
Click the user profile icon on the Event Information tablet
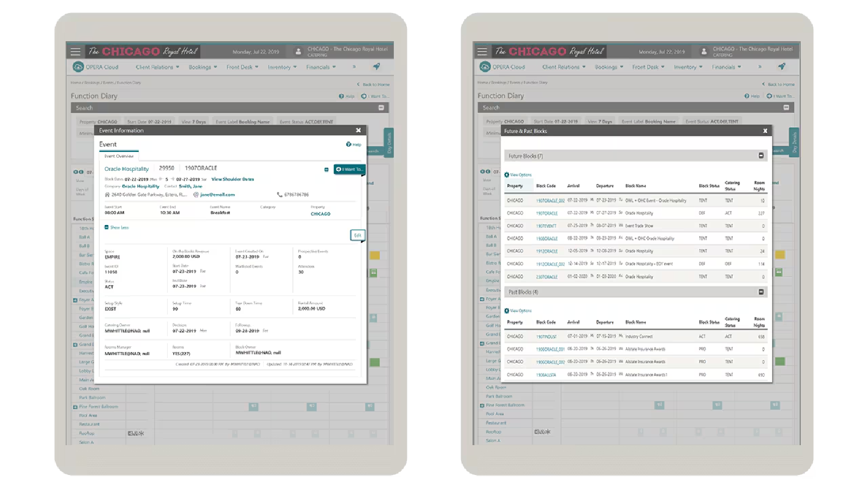(298, 52)
